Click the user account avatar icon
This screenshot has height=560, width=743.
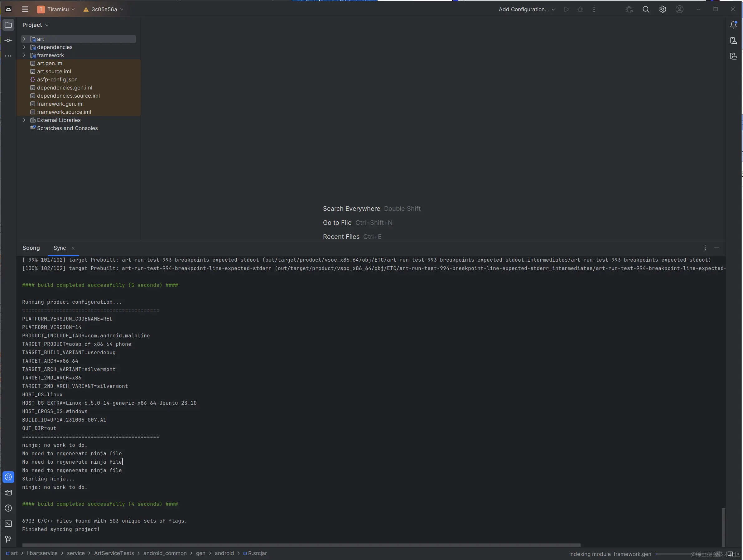pos(679,9)
